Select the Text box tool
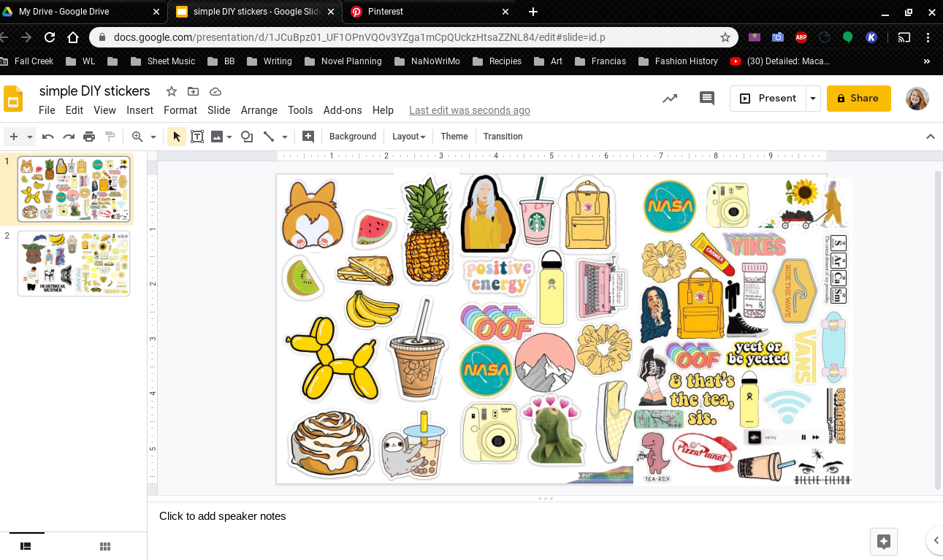The height and width of the screenshot is (560, 943). click(197, 136)
